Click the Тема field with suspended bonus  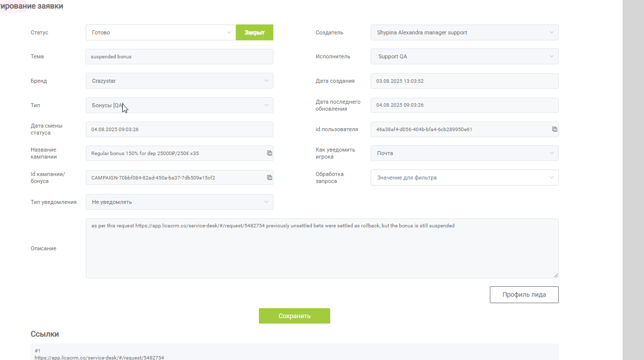(x=180, y=56)
